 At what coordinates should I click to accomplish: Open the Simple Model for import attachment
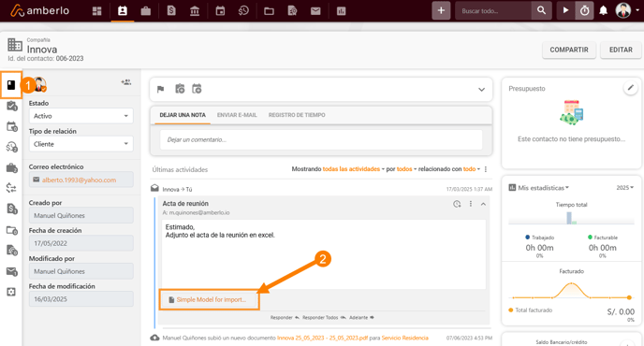[209, 299]
